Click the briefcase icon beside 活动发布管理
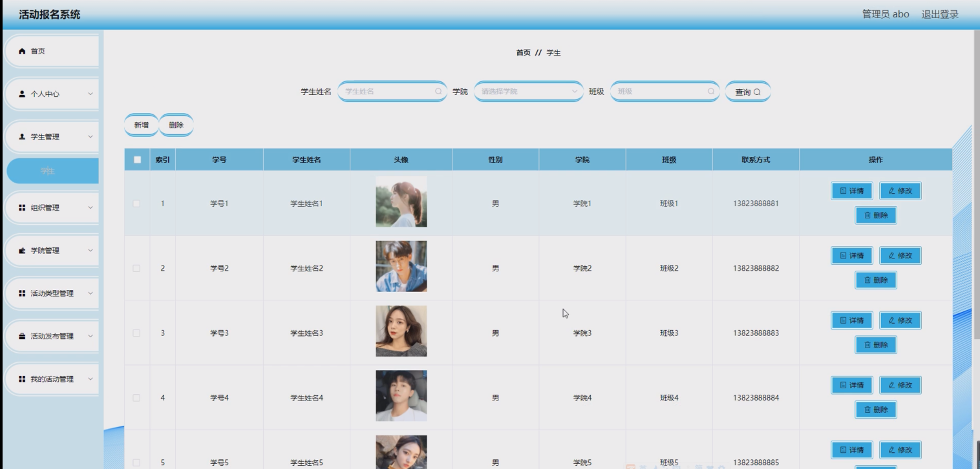Image resolution: width=980 pixels, height=469 pixels. tap(22, 336)
